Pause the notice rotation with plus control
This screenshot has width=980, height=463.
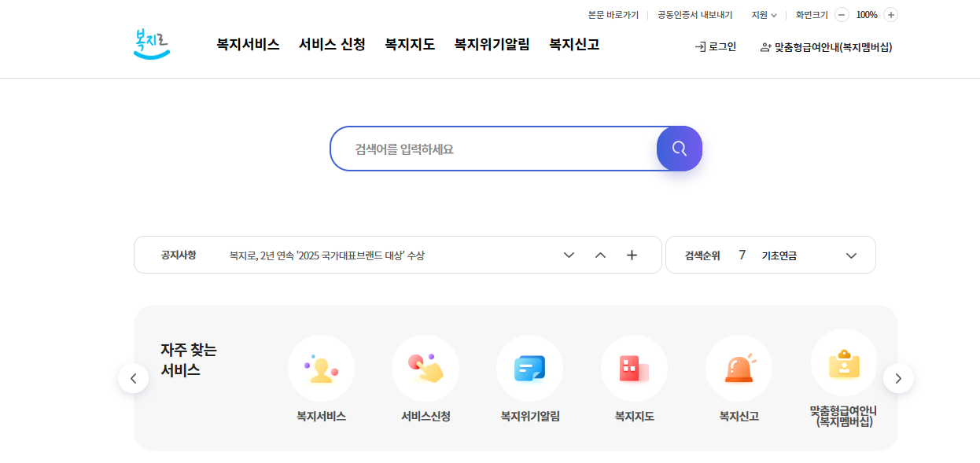coord(632,255)
